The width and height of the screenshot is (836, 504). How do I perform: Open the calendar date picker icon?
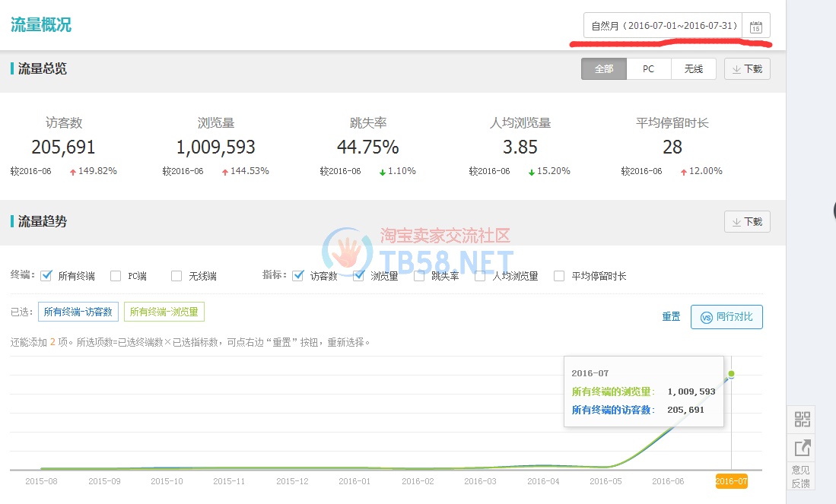(755, 26)
